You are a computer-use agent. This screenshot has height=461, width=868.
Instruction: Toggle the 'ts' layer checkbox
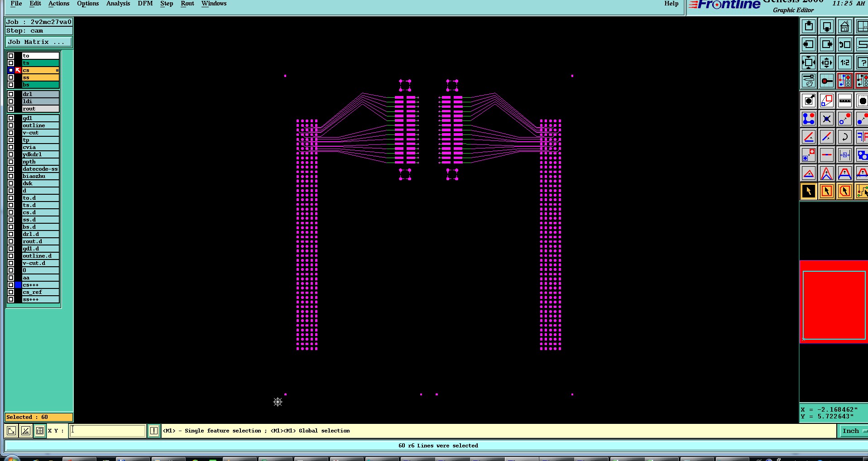pyautogui.click(x=11, y=63)
